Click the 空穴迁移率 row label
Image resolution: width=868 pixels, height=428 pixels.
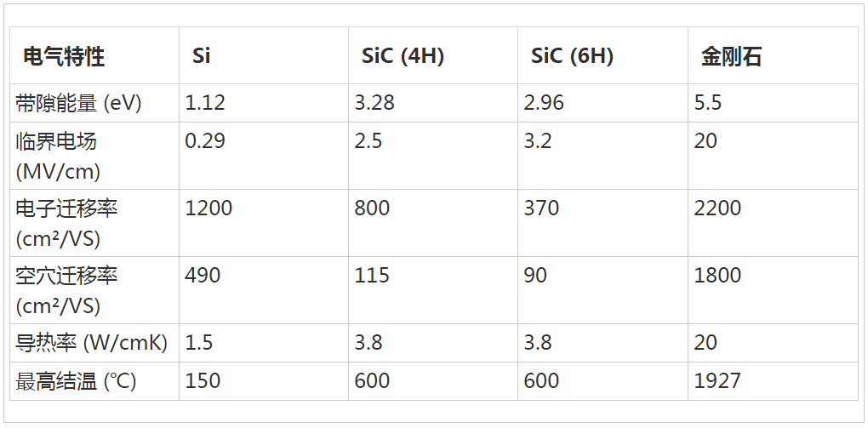click(x=66, y=289)
